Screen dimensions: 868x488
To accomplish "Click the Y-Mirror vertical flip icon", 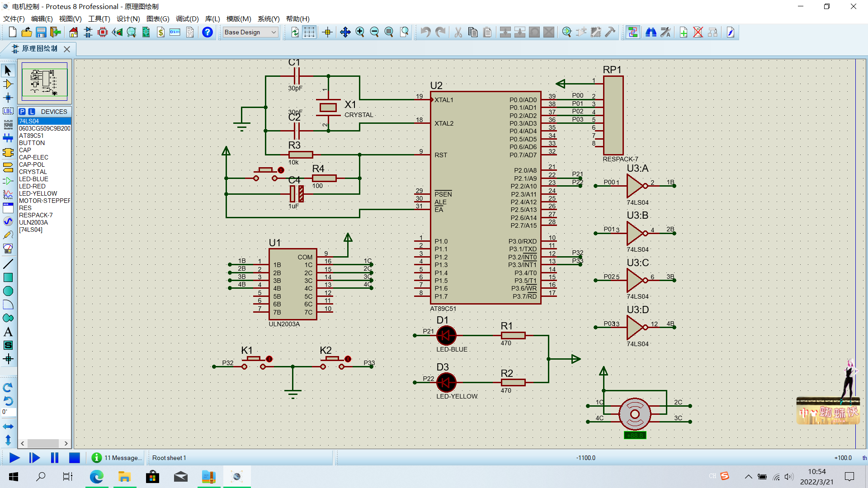I will (8, 440).
